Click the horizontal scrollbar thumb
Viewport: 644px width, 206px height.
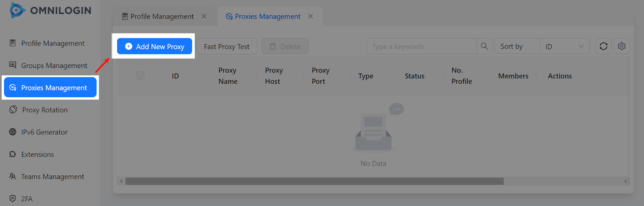pos(314,181)
